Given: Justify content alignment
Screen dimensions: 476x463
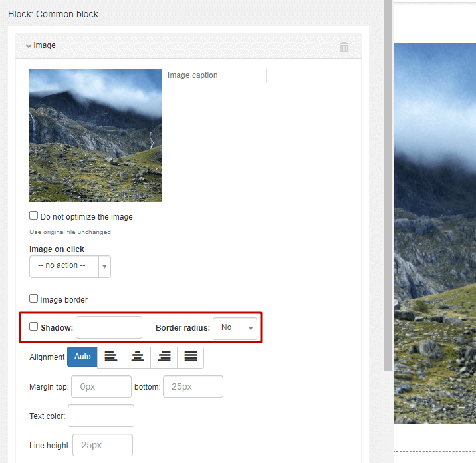Looking at the screenshot, I should [191, 357].
